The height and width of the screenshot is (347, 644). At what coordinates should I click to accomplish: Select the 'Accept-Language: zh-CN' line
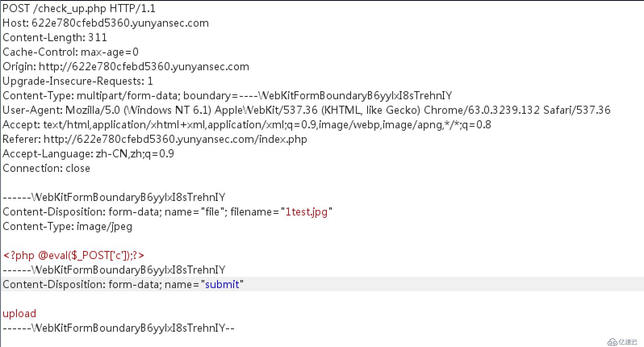point(88,154)
